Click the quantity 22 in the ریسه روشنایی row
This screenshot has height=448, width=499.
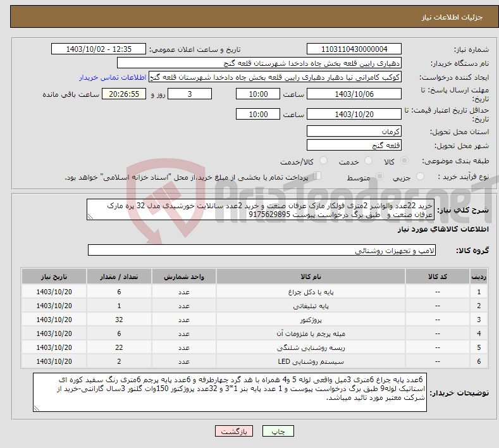pyautogui.click(x=119, y=347)
